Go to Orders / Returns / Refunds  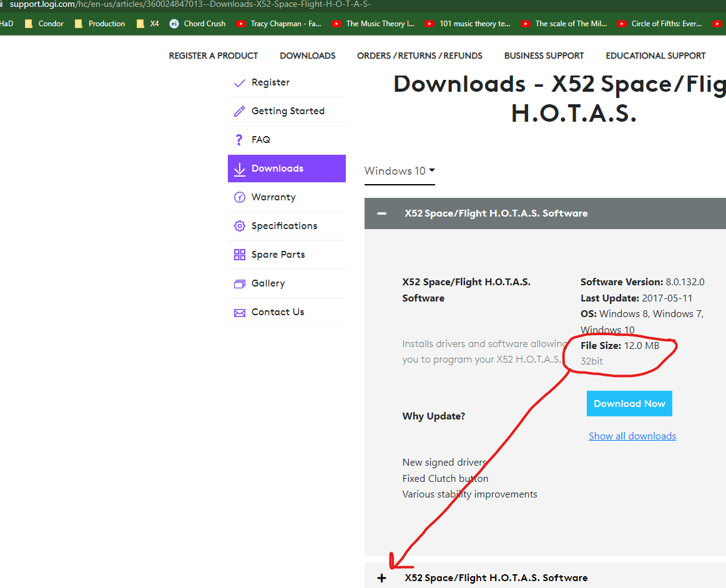(x=419, y=56)
